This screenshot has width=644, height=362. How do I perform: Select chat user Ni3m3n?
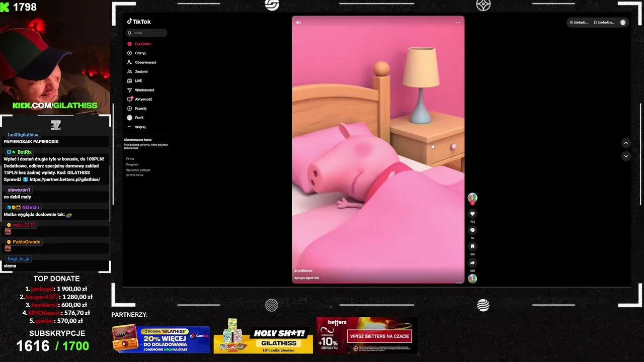coord(31,207)
